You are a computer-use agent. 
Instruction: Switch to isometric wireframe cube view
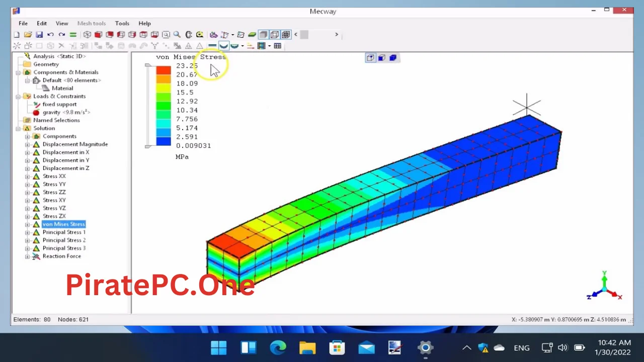click(87, 35)
